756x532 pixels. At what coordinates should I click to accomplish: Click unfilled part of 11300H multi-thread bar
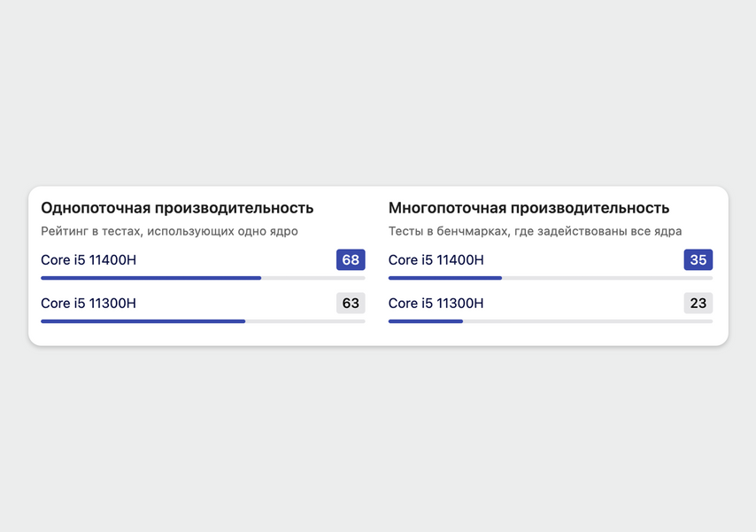pyautogui.click(x=588, y=321)
